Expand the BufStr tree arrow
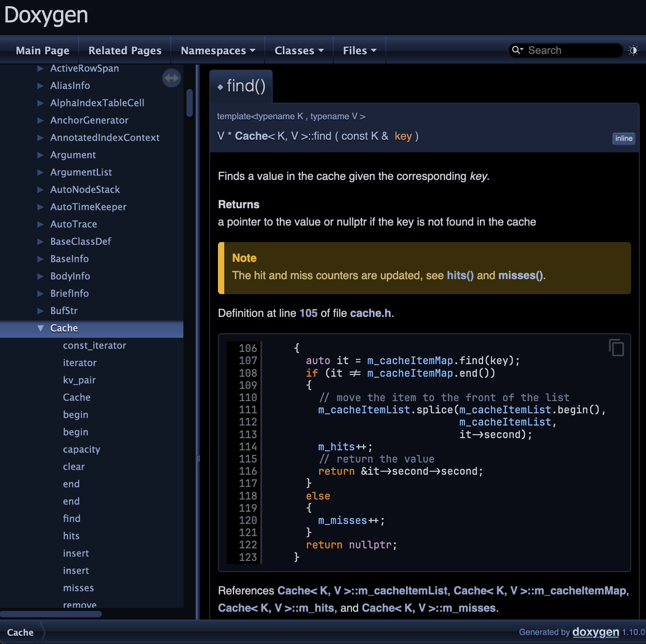This screenshot has height=644, width=646. [40, 311]
